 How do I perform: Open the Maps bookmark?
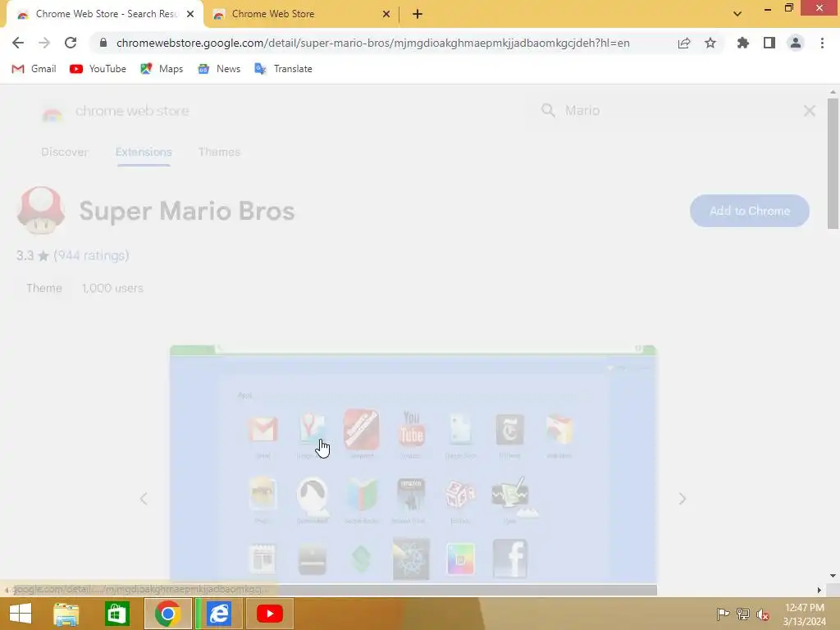coord(162,69)
